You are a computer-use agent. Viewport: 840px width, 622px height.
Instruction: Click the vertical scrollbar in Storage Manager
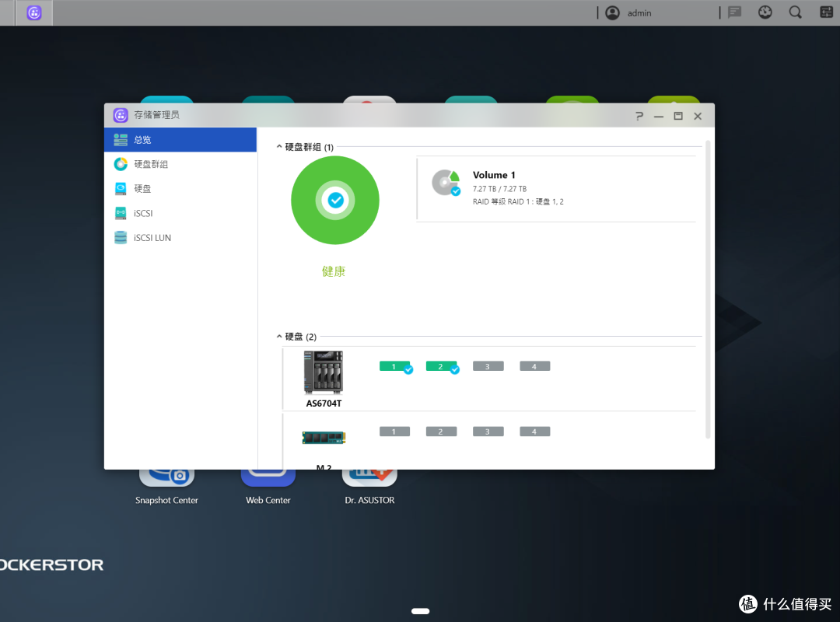[x=708, y=288]
